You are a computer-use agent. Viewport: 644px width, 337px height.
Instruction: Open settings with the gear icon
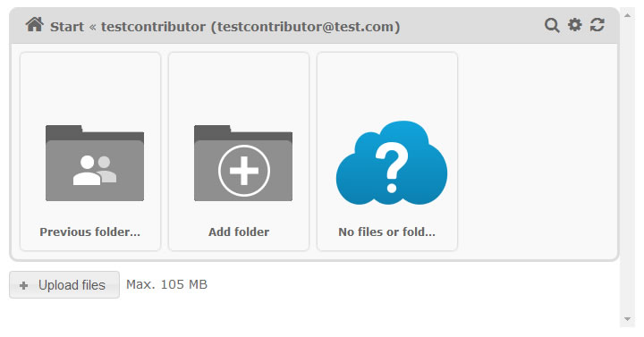(x=574, y=25)
